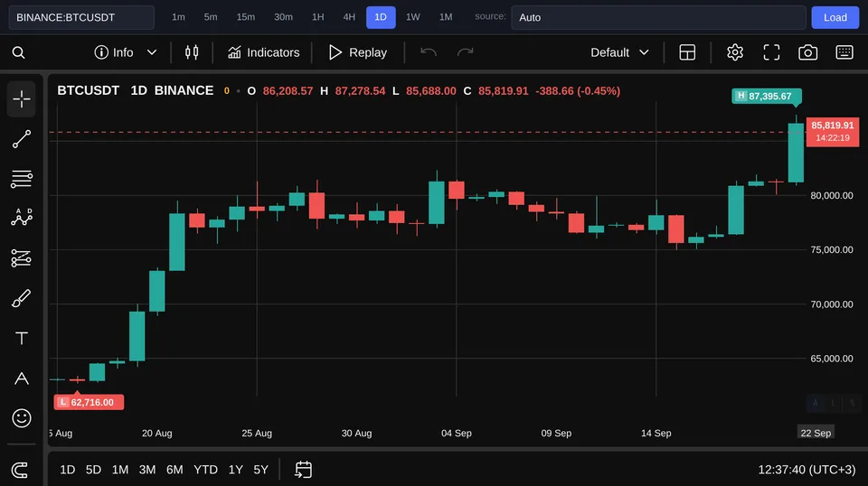Click the 12:37:40 (UTC+3) timezone clock
The height and width of the screenshot is (486, 868).
tap(807, 470)
